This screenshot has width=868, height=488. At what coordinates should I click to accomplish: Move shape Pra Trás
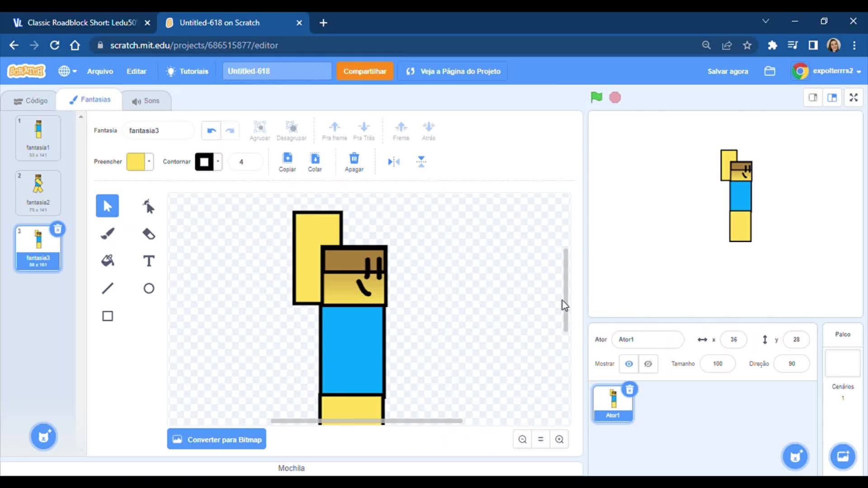364,131
